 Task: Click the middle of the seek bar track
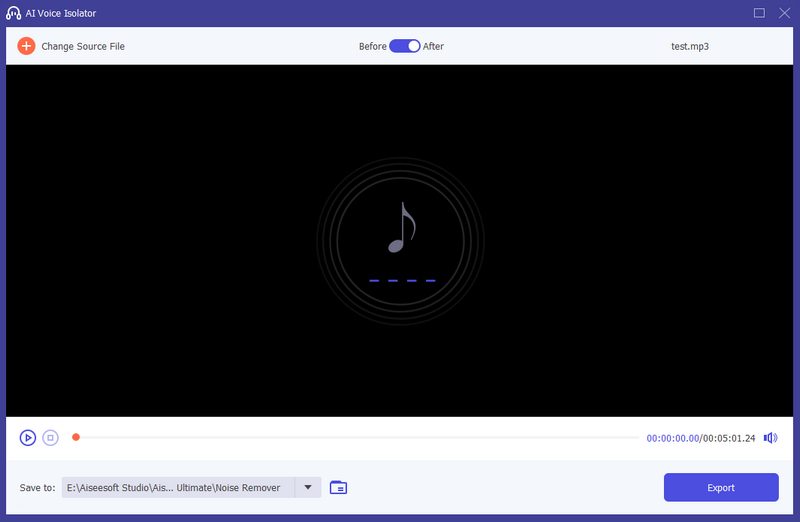point(357,437)
